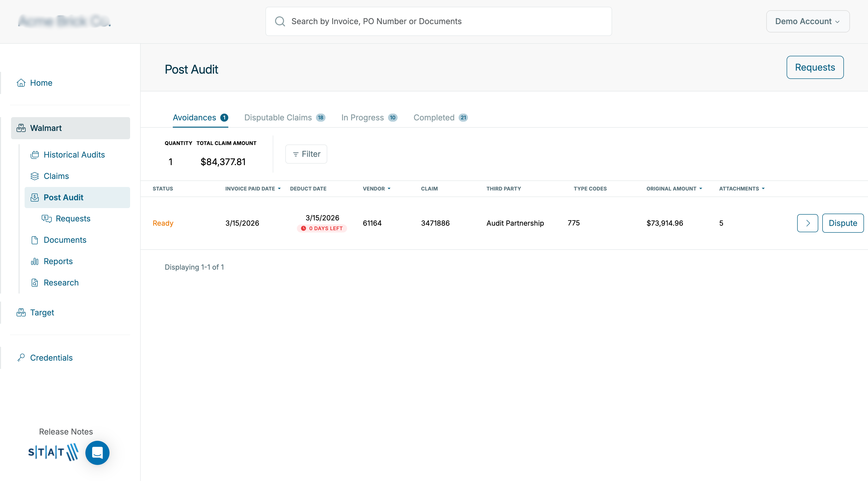The width and height of the screenshot is (868, 481).
Task: Click the Claims stack icon
Action: pyautogui.click(x=34, y=176)
